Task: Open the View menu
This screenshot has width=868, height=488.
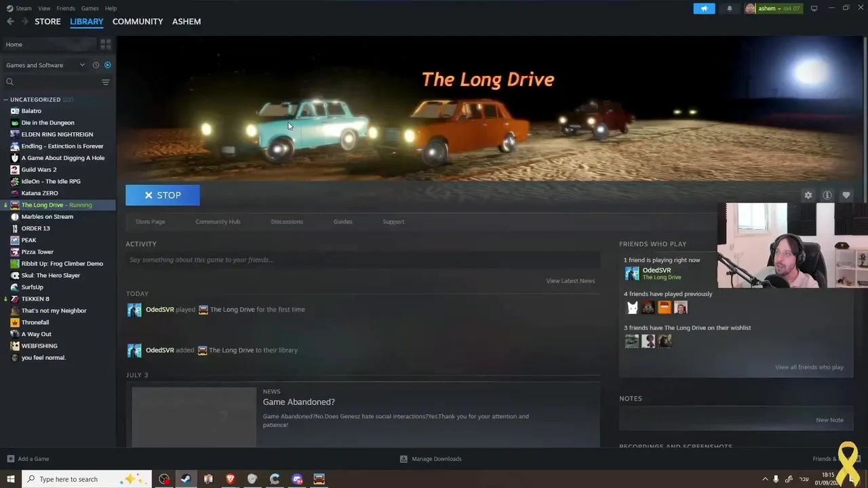Action: coord(44,8)
